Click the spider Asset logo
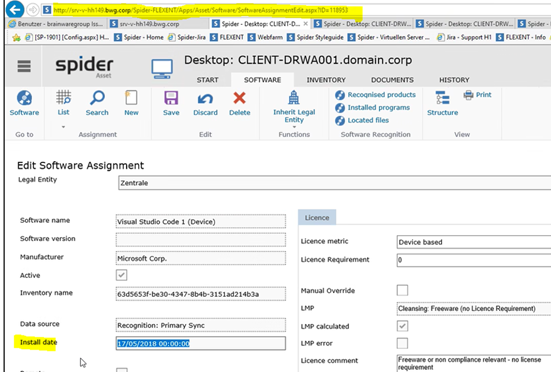551x372 pixels. point(84,66)
